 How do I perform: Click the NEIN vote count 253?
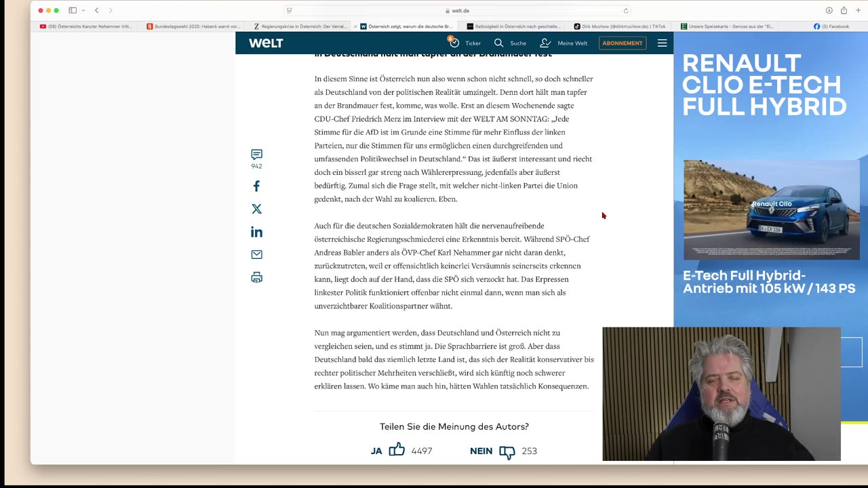click(x=530, y=451)
